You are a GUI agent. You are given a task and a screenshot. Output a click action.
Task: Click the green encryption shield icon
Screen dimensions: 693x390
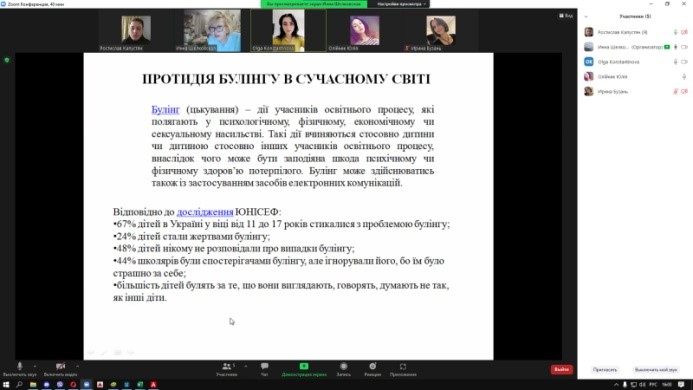point(7,60)
